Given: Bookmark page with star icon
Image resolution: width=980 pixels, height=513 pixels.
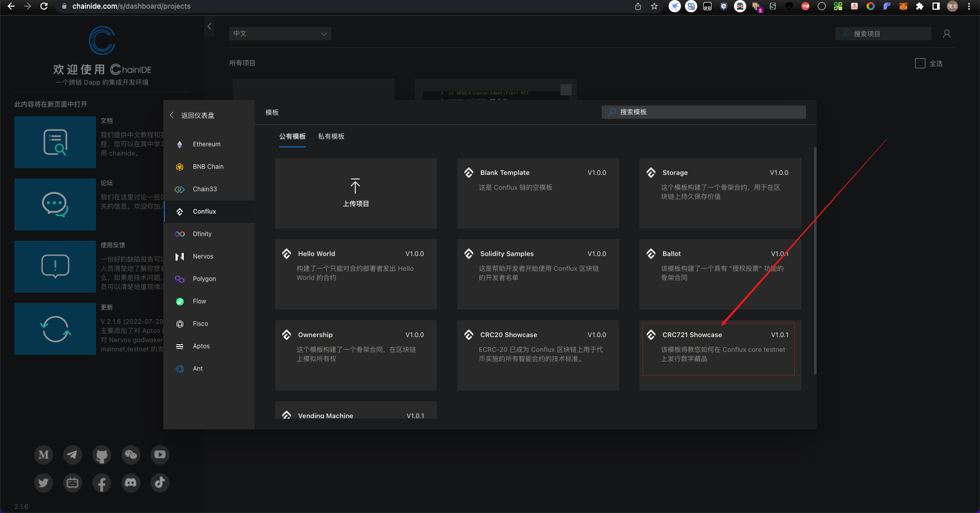Looking at the screenshot, I should (x=654, y=6).
